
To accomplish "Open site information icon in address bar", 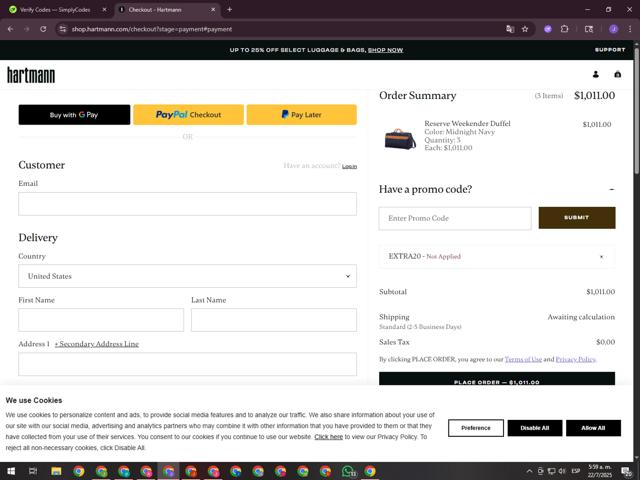I will tap(62, 29).
